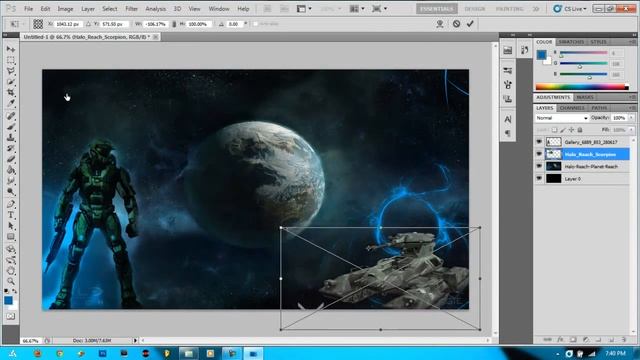Screen dimensions: 640x360
Task: Switch to the Paths tab
Action: pyautogui.click(x=599, y=108)
